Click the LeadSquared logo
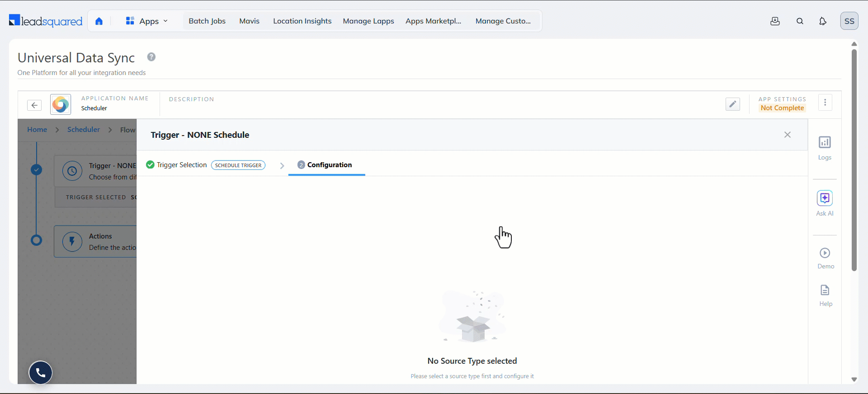Viewport: 868px width, 394px height. [x=46, y=21]
